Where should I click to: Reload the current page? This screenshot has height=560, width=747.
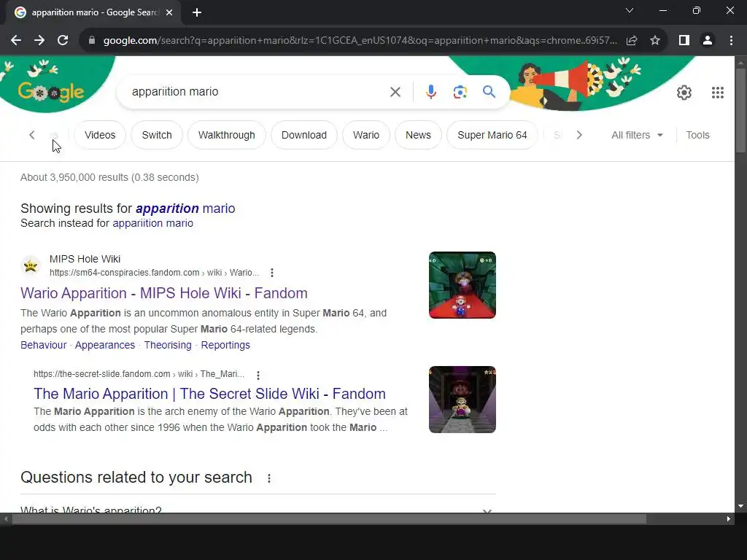pyautogui.click(x=63, y=41)
